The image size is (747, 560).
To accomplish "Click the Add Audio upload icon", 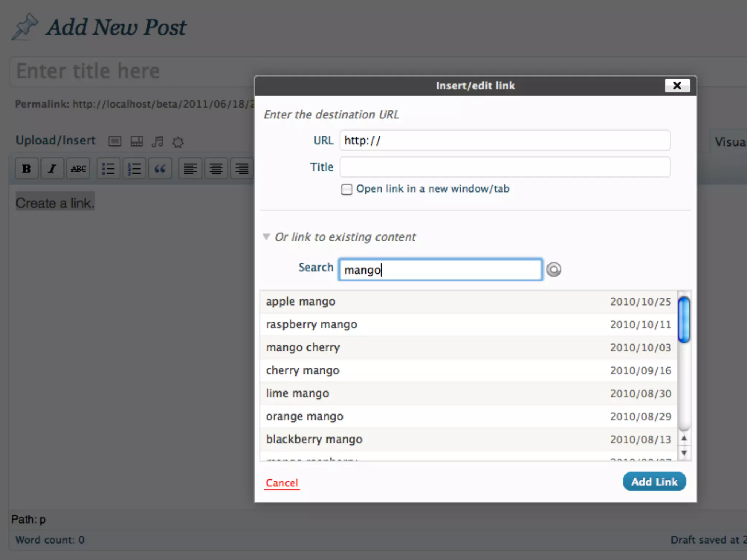I will tap(158, 141).
